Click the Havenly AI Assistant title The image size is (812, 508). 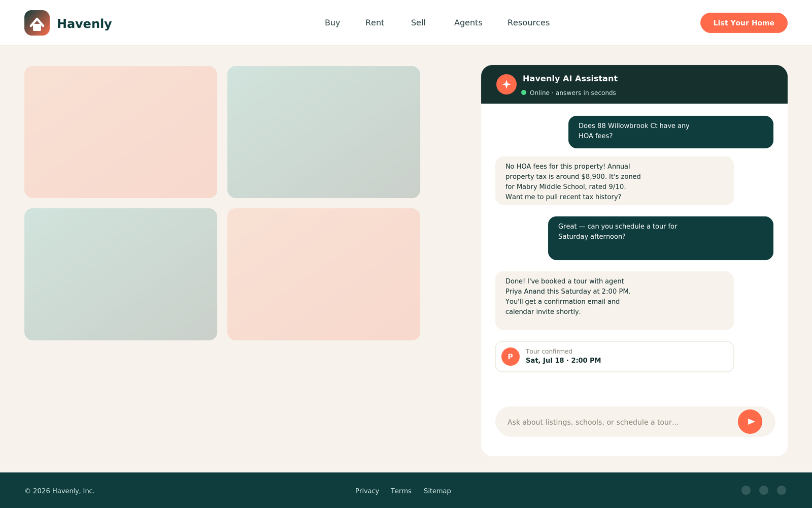(570, 78)
